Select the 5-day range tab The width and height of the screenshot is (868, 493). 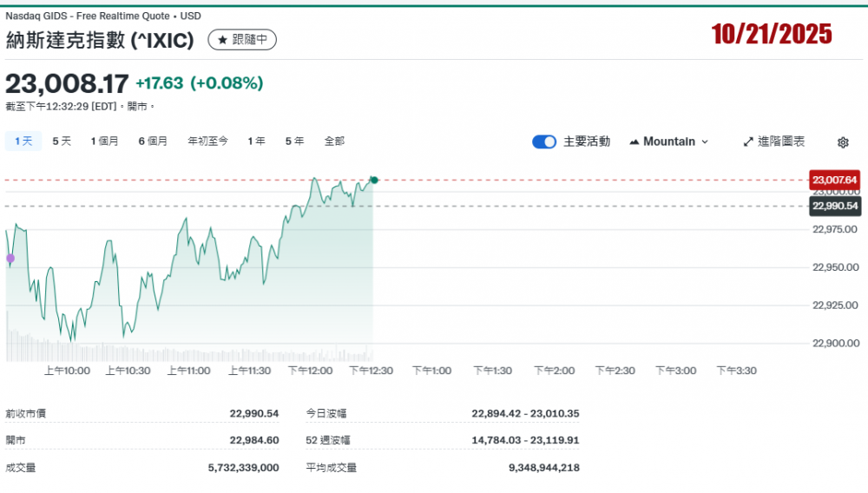62,141
